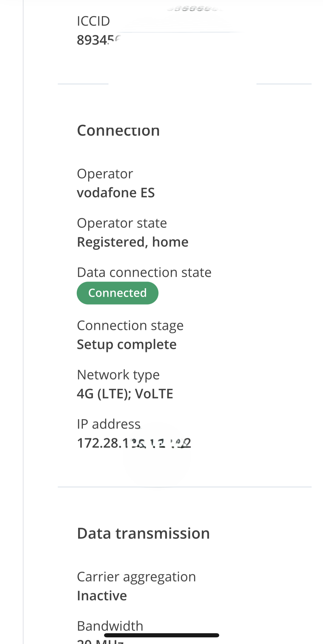323x644 pixels.
Task: Select the Registered, home value
Action: coord(133,242)
